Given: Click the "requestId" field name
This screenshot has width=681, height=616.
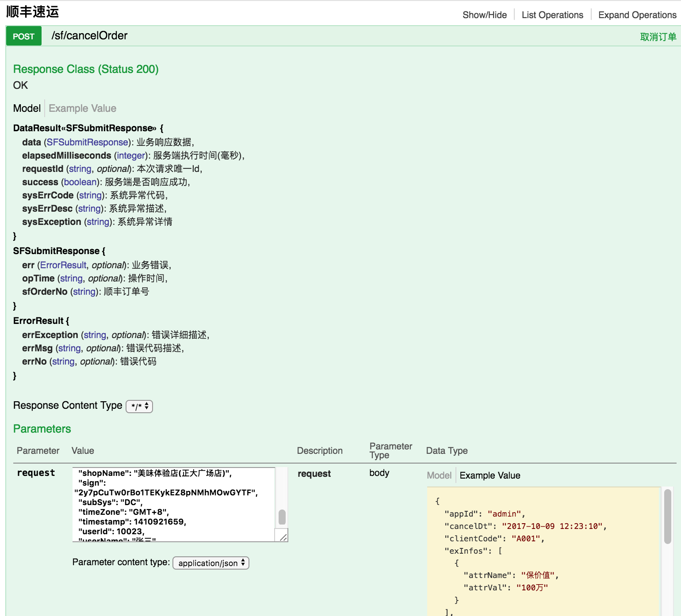Looking at the screenshot, I should (43, 169).
